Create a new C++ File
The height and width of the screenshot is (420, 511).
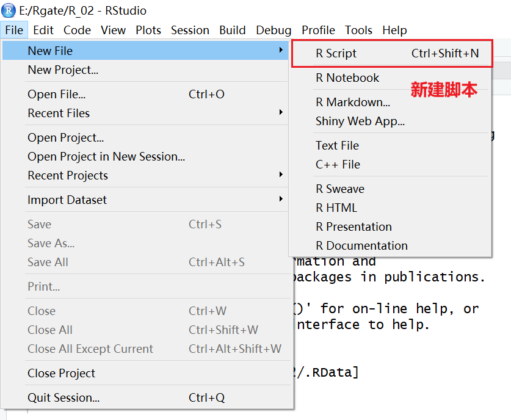coord(338,164)
